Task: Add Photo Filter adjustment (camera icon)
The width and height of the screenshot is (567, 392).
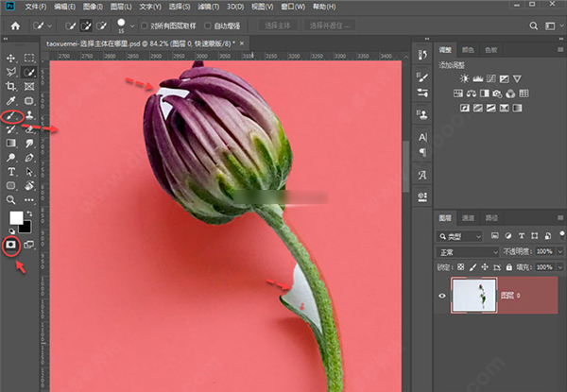Action: [x=497, y=94]
